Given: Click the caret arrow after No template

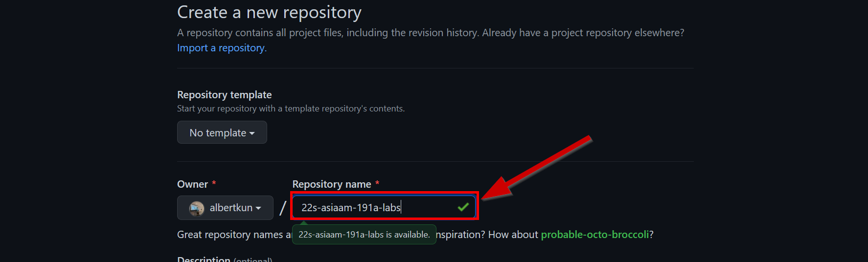Looking at the screenshot, I should (x=252, y=133).
